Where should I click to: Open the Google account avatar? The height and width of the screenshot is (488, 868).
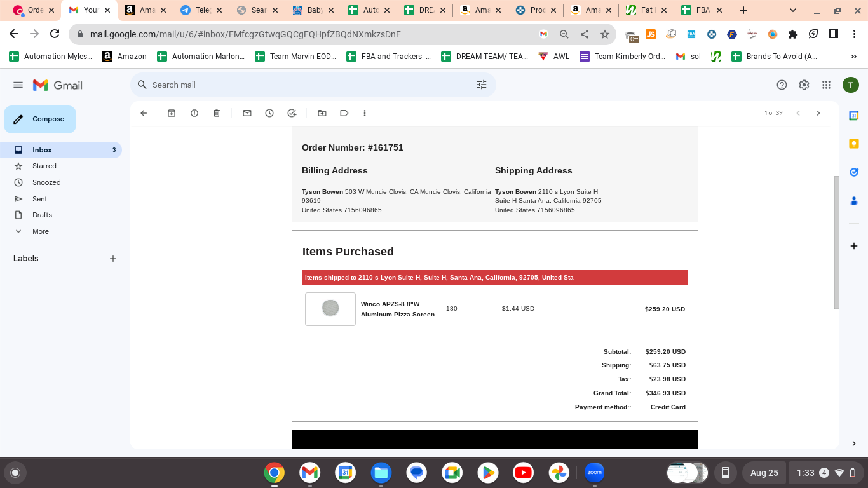tap(851, 85)
